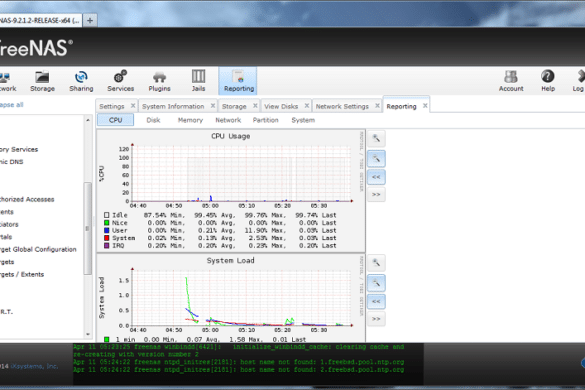Click the Reporting toolbar icon
The image size is (585, 390).
click(238, 81)
